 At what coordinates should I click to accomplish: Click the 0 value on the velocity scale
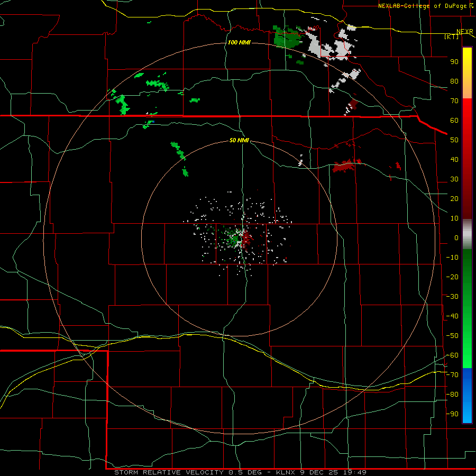click(456, 237)
